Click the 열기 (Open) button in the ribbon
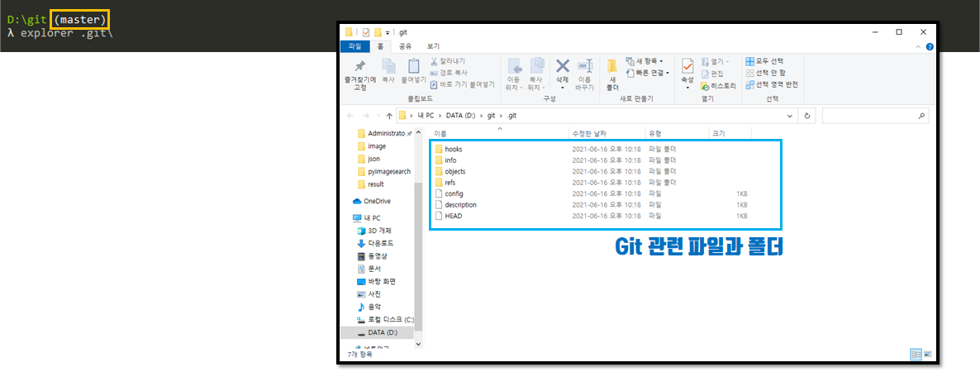 pos(715,61)
